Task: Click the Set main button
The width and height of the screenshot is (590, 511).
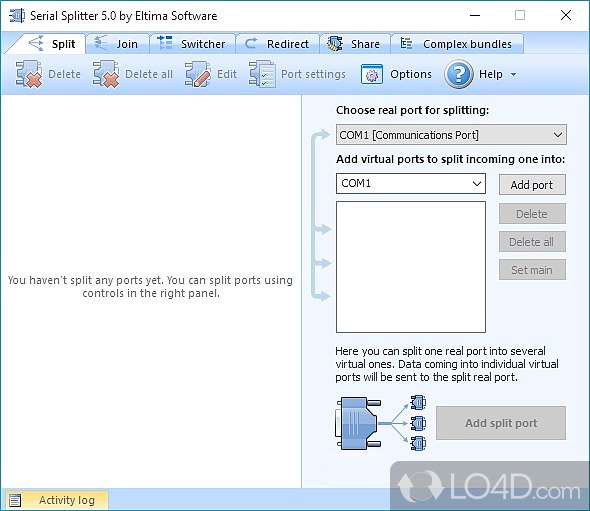Action: click(532, 270)
